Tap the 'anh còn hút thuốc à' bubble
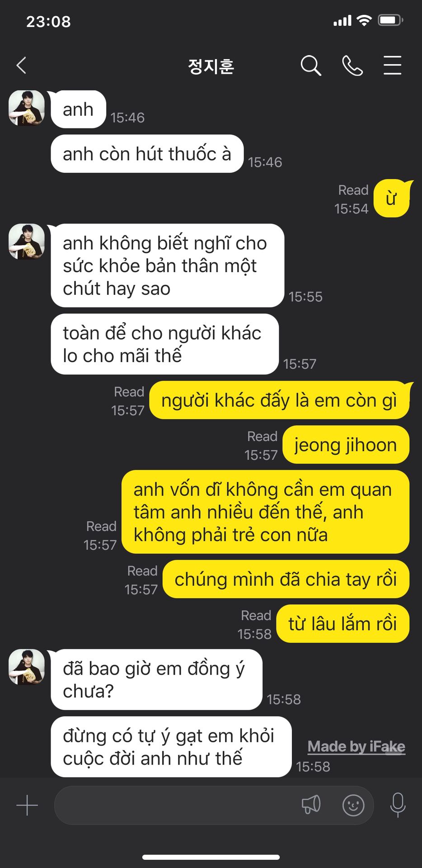This screenshot has width=422, height=868. (x=147, y=154)
